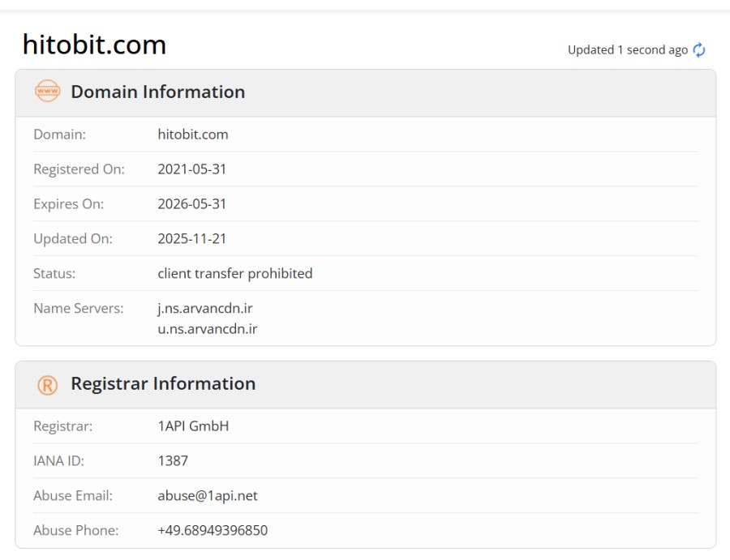
Task: Click the domain value hitobit.com
Action: pos(193,135)
